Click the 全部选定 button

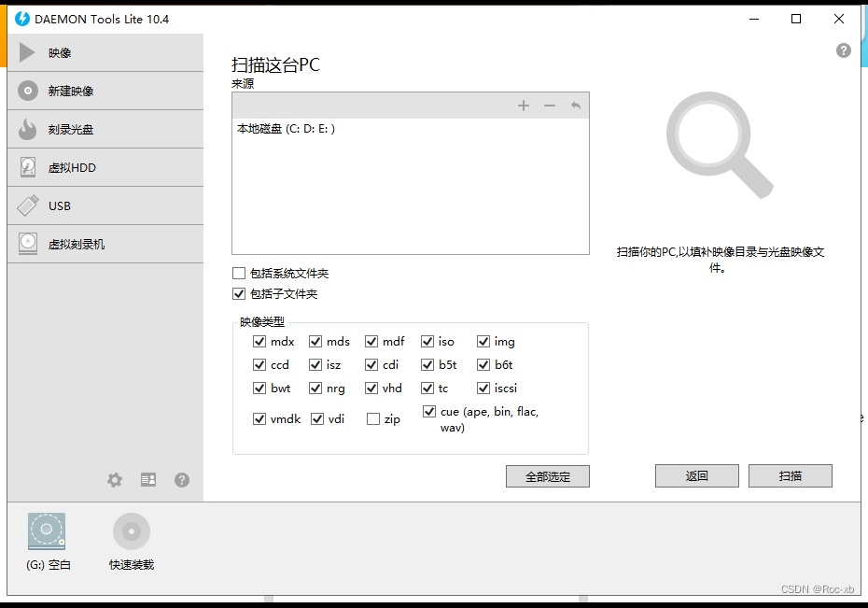(548, 476)
